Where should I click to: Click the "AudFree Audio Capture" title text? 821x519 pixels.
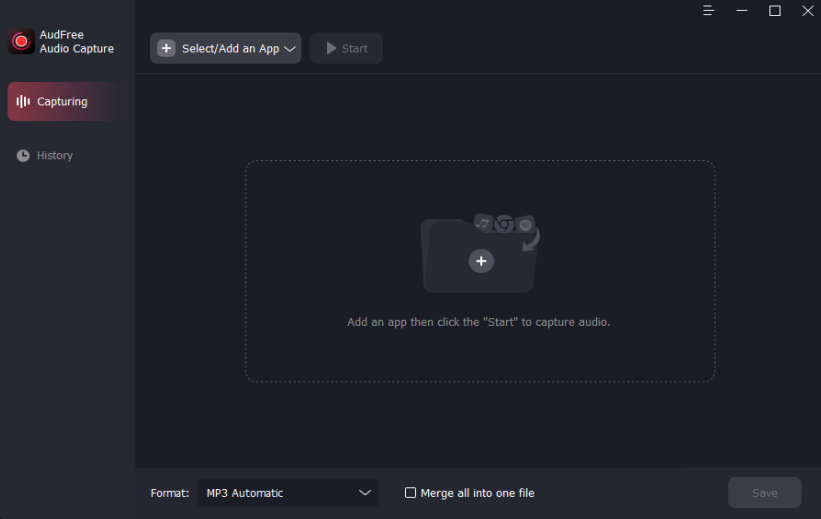pos(76,42)
